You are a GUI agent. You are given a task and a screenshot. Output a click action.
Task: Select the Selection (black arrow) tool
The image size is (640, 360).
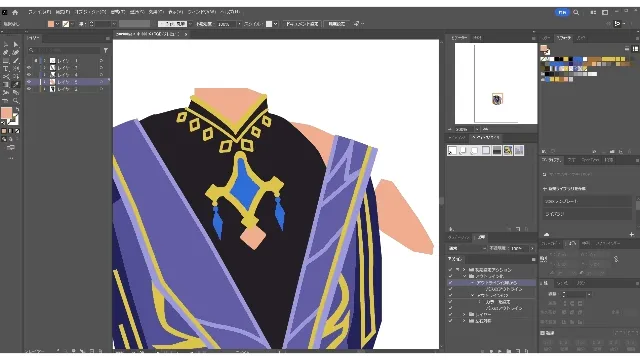[x=6, y=44]
